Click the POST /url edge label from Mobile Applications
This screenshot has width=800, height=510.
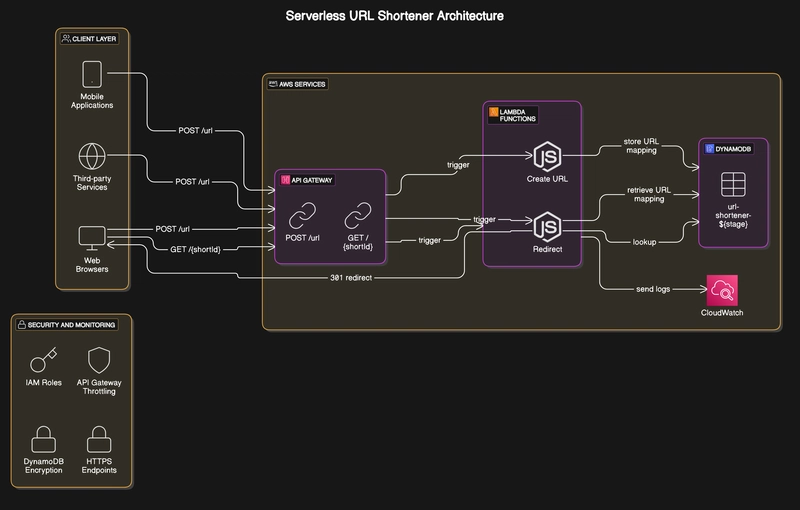[195, 131]
